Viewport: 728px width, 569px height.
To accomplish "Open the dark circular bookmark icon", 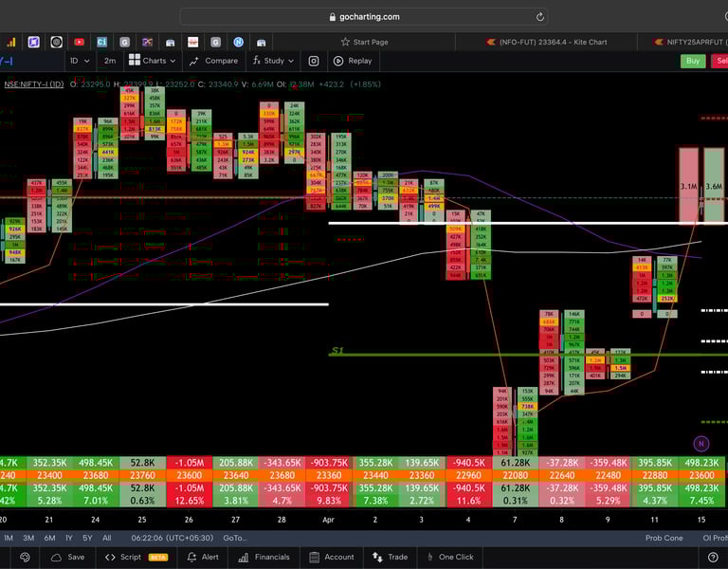I will point(57,43).
